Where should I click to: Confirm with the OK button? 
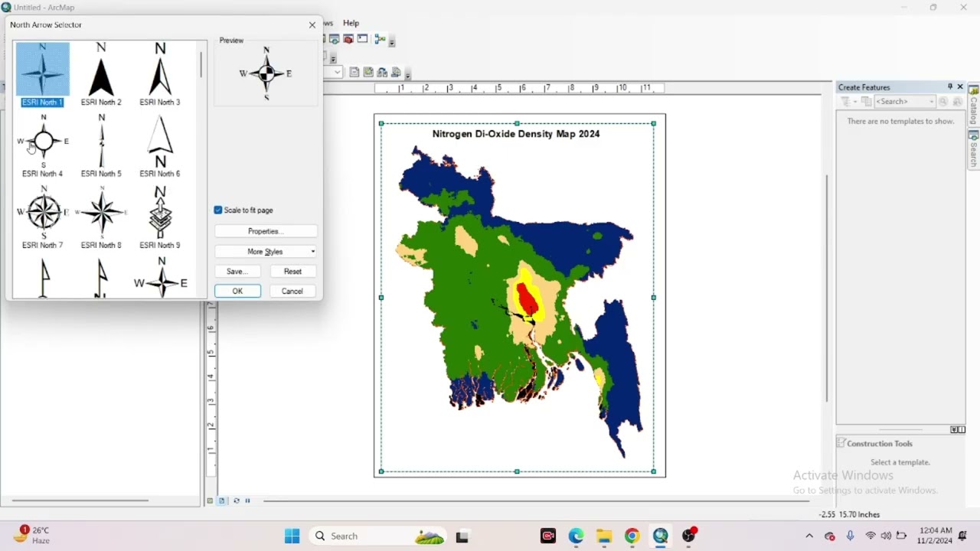(x=237, y=292)
